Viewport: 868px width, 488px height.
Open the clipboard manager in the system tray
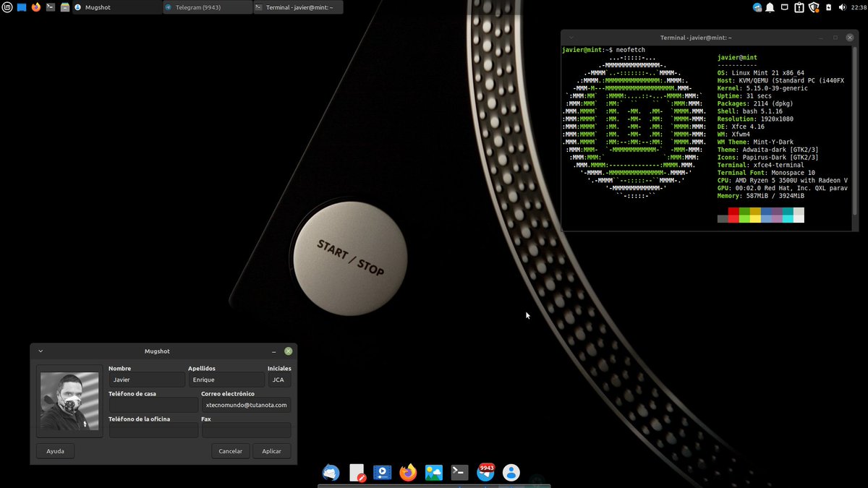pyautogui.click(x=799, y=7)
